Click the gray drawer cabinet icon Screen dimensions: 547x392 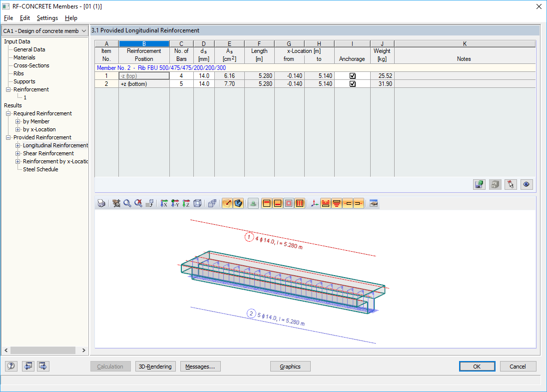tap(495, 184)
